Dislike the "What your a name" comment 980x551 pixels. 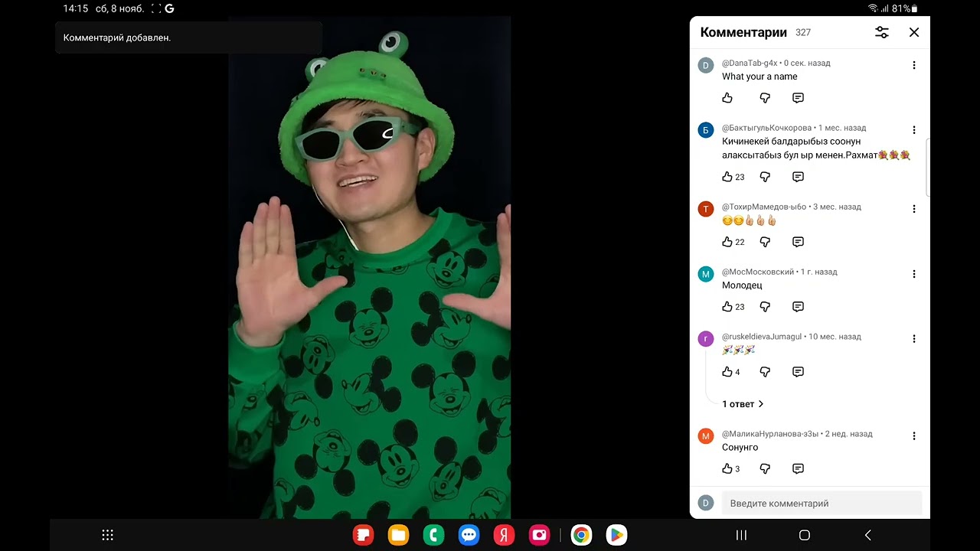pyautogui.click(x=765, y=98)
